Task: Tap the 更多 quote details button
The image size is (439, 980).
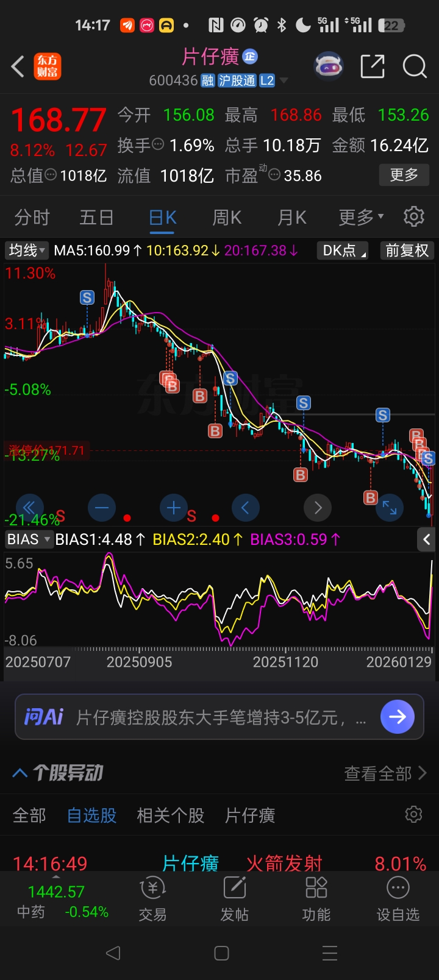Action: [x=404, y=176]
